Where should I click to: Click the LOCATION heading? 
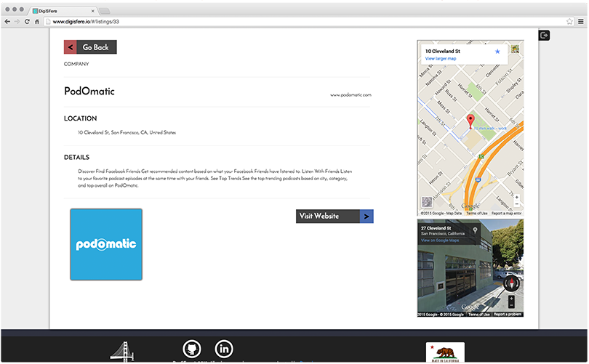point(81,118)
